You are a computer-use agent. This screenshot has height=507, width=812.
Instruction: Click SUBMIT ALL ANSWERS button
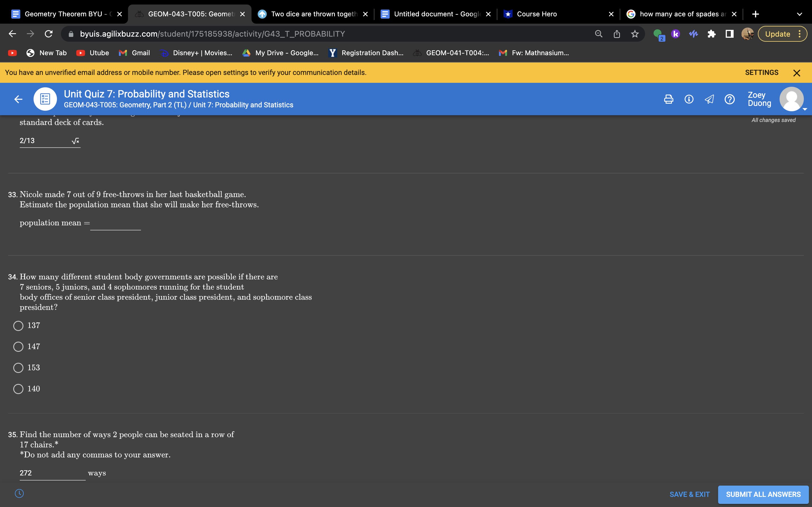(763, 494)
